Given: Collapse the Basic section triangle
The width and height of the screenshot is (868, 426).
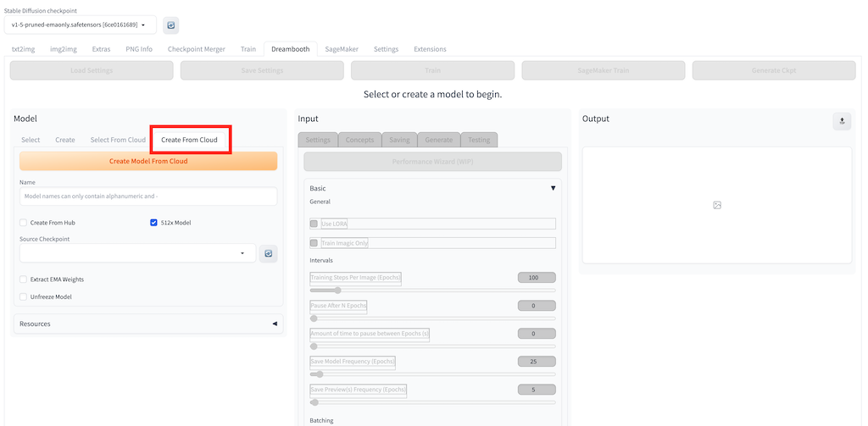Looking at the screenshot, I should click(553, 188).
